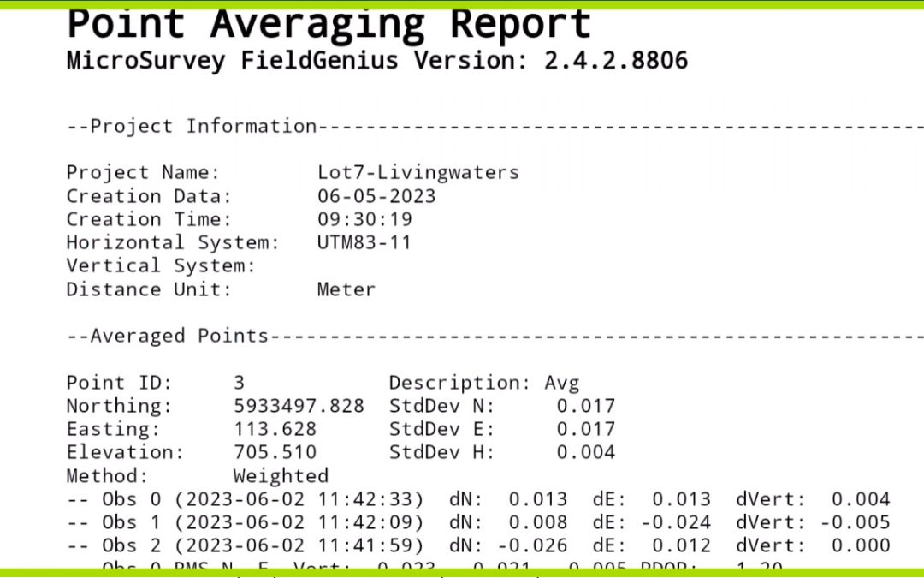Select the Method value Weighted
The image size is (924, 578).
click(x=281, y=475)
